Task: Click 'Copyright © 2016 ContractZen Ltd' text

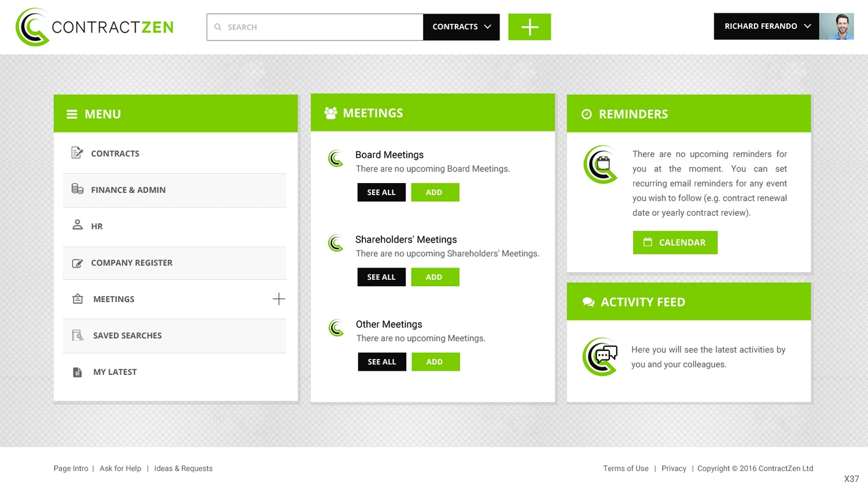Action: pos(755,469)
